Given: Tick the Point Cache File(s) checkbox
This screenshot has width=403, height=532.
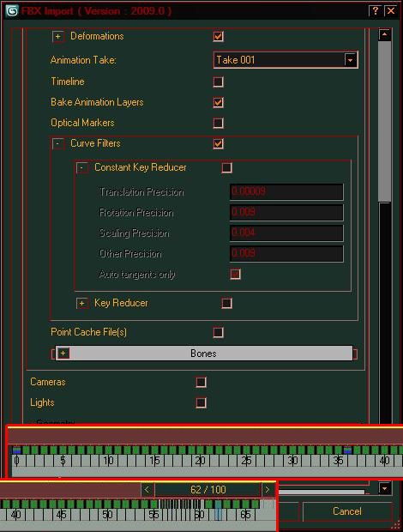Looking at the screenshot, I should tap(219, 333).
